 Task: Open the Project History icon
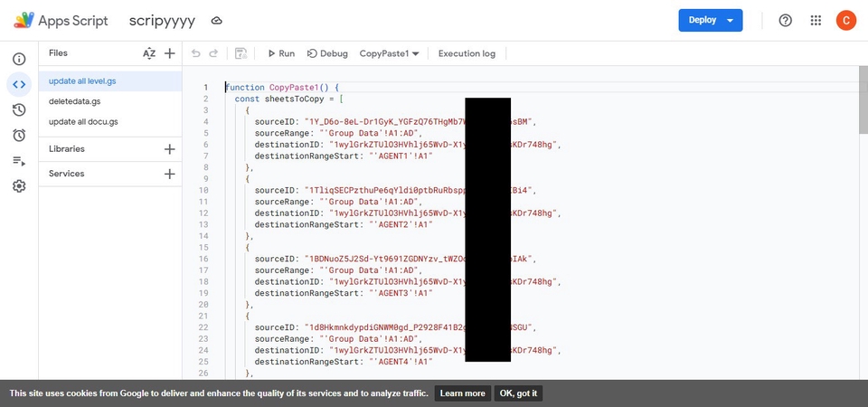pos(19,110)
